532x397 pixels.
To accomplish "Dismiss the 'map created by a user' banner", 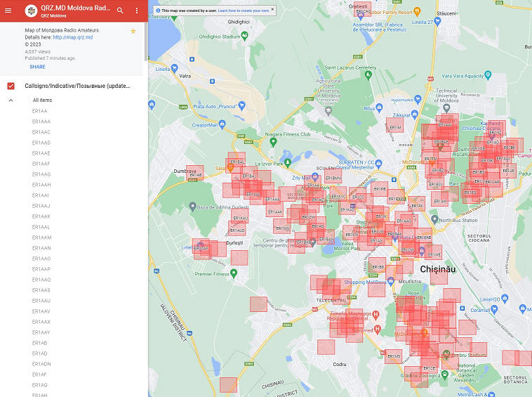I will (273, 11).
